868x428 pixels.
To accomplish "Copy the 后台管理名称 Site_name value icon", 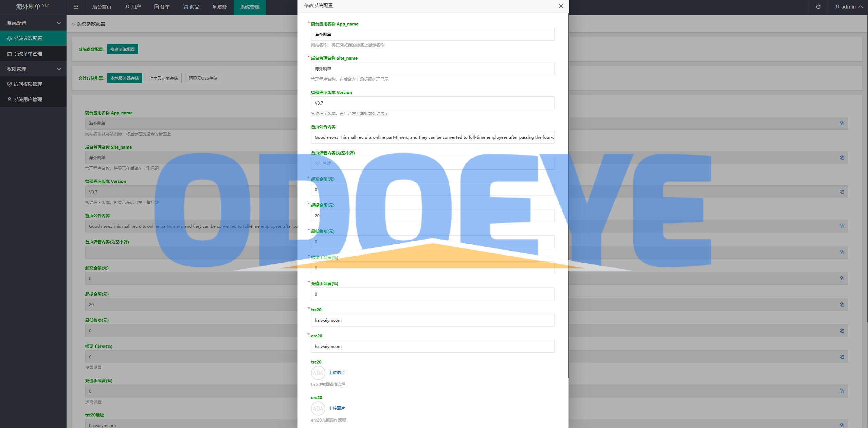I will [x=842, y=157].
